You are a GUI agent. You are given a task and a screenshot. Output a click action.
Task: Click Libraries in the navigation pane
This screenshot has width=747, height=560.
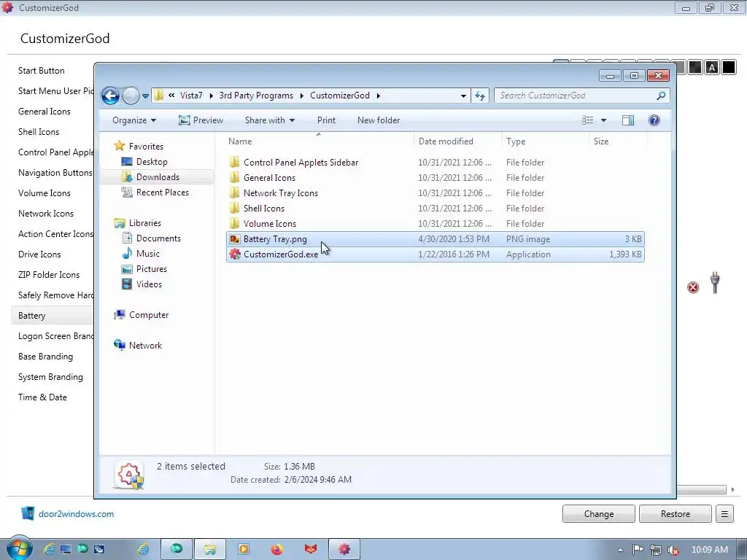click(x=145, y=223)
